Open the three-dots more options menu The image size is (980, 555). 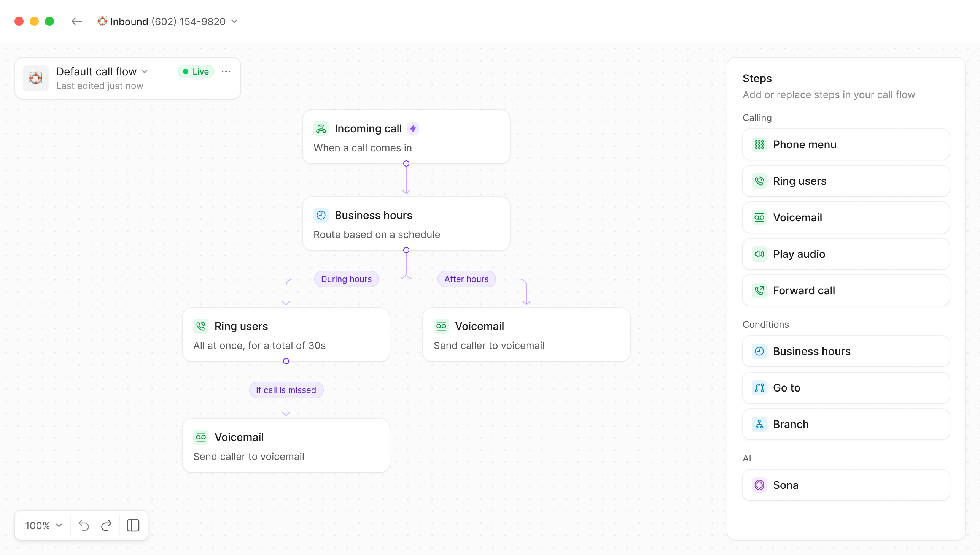(226, 72)
